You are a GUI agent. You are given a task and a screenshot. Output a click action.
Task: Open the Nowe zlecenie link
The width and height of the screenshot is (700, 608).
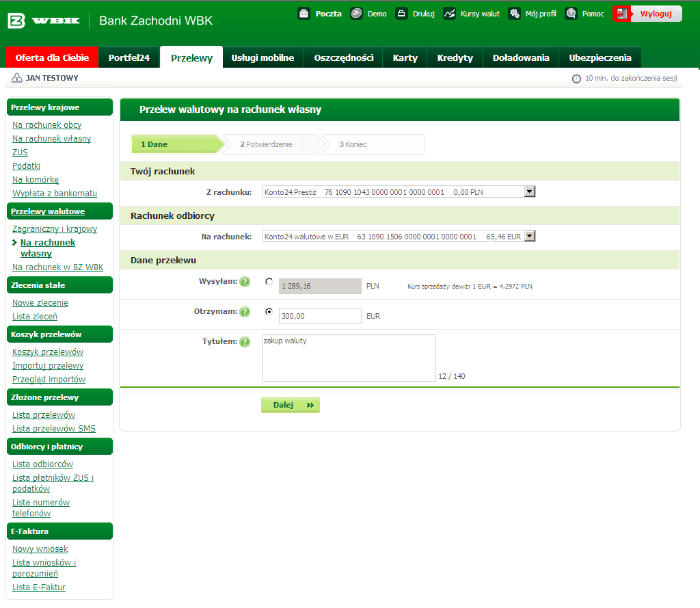pyautogui.click(x=40, y=303)
